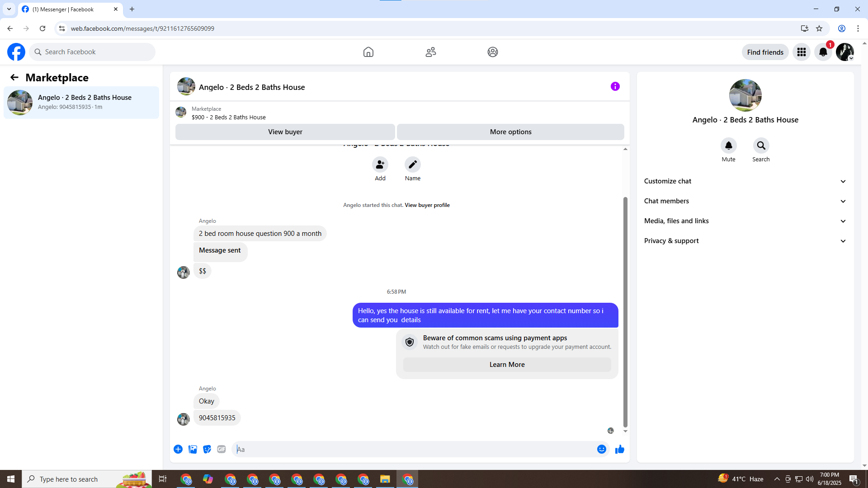Click the More options button
Screen dimensions: 868x488
click(x=511, y=132)
